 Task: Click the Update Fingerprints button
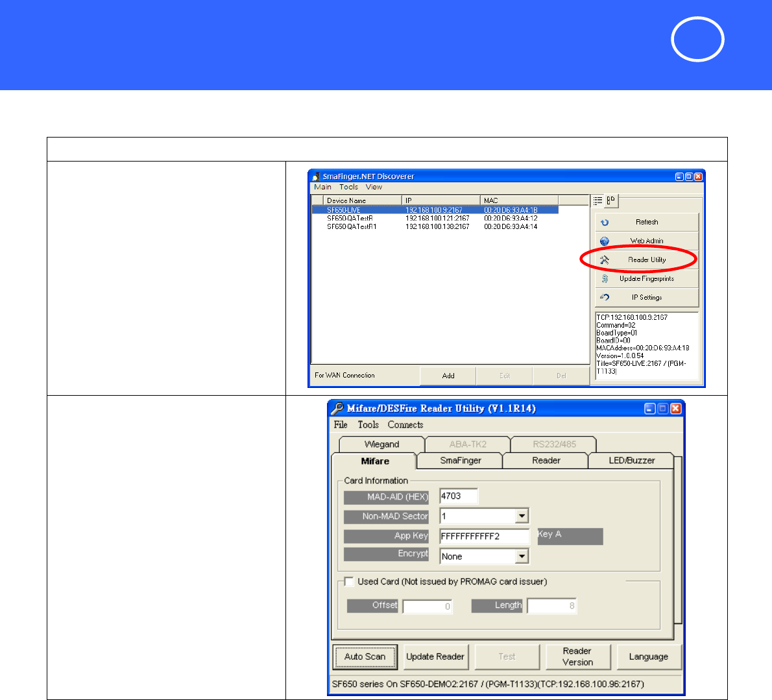646,278
